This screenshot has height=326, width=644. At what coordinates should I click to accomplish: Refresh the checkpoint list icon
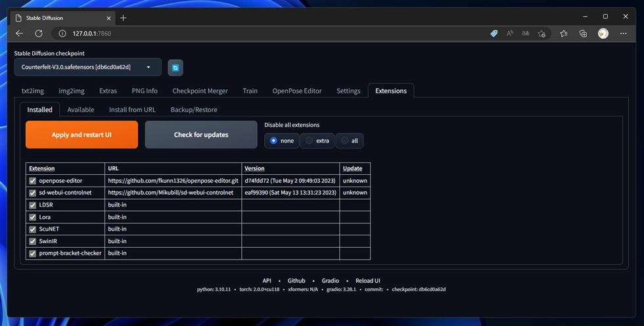(x=175, y=68)
